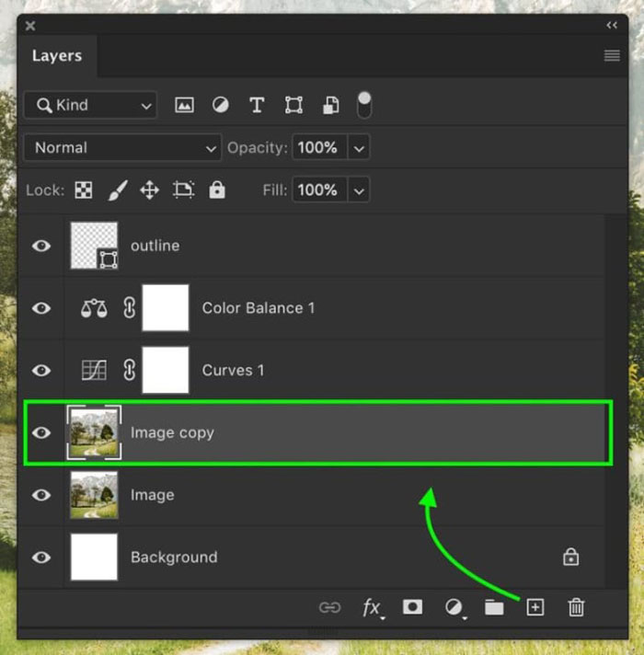Image resolution: width=644 pixels, height=655 pixels.
Task: Open the Normal blend mode dropdown
Action: point(122,147)
